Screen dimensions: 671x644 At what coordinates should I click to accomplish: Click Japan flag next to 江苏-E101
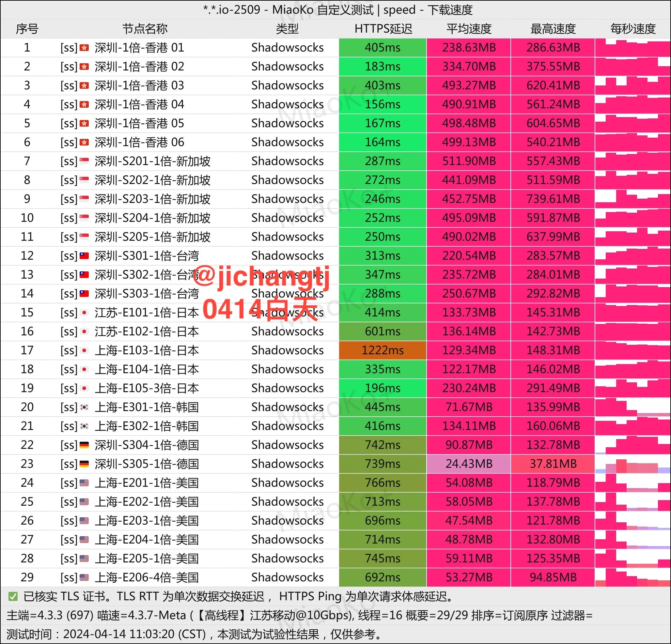84,313
